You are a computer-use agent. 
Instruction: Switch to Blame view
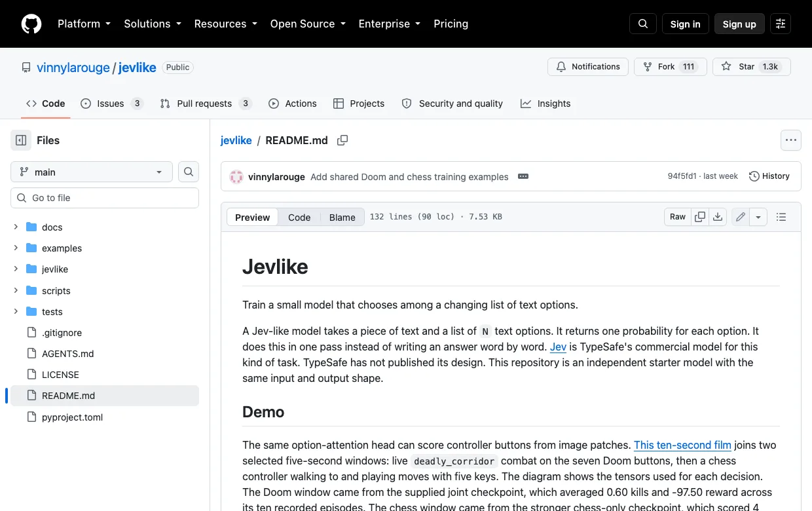(x=342, y=218)
